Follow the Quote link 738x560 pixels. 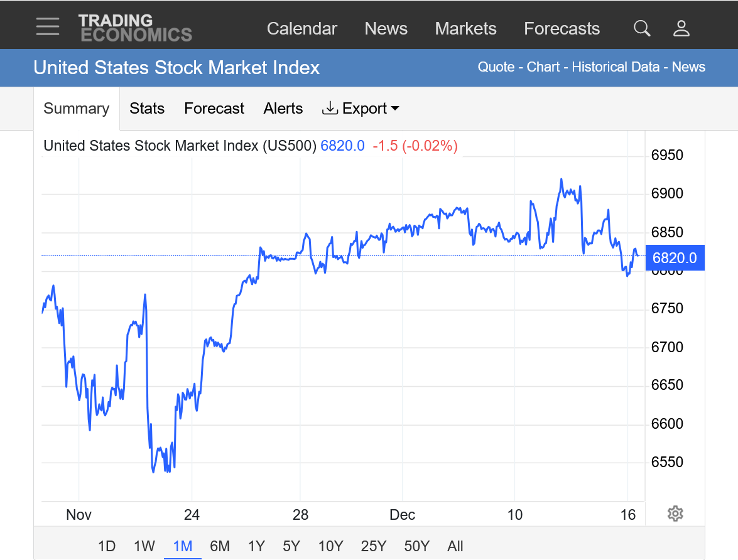tap(496, 67)
